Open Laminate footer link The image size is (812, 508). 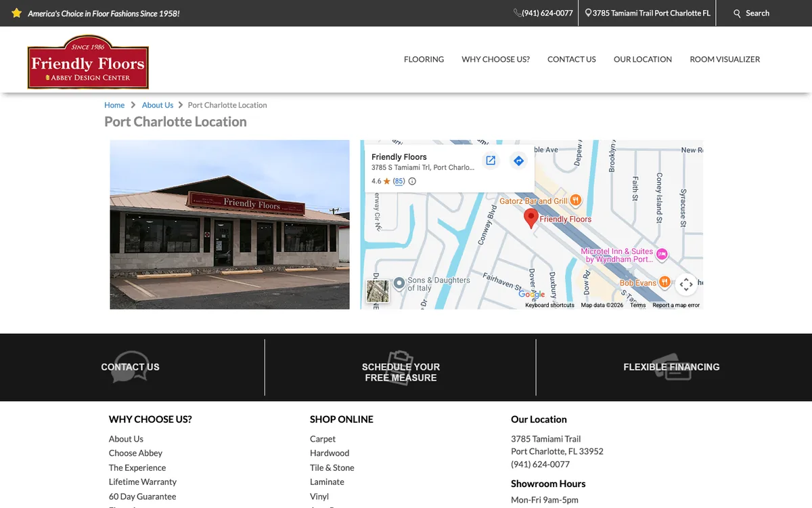[327, 482]
